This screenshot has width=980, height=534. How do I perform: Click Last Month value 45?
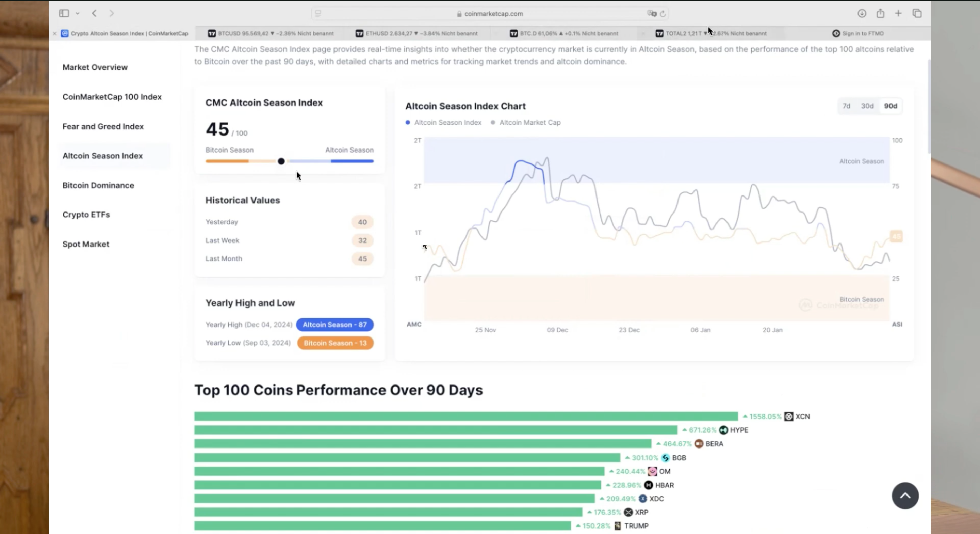click(362, 258)
